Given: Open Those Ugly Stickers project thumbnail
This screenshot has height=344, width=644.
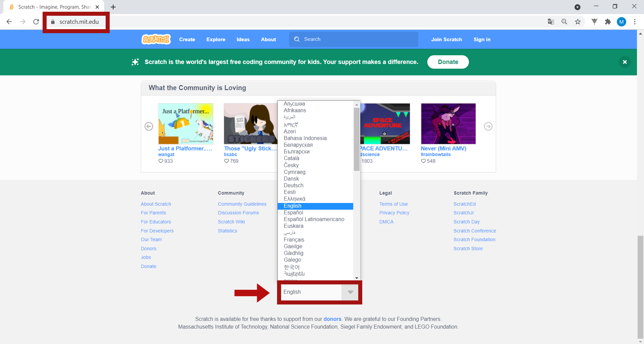Looking at the screenshot, I should tap(251, 124).
